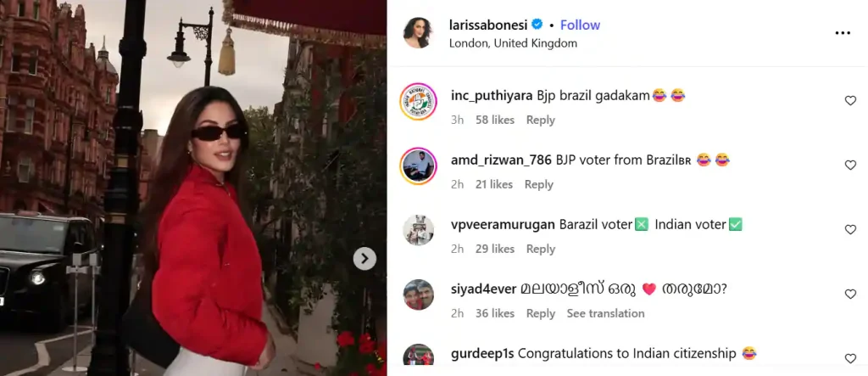The image size is (868, 376).
Task: Like siyad4ever's comment with the heart
Action: pos(850,294)
